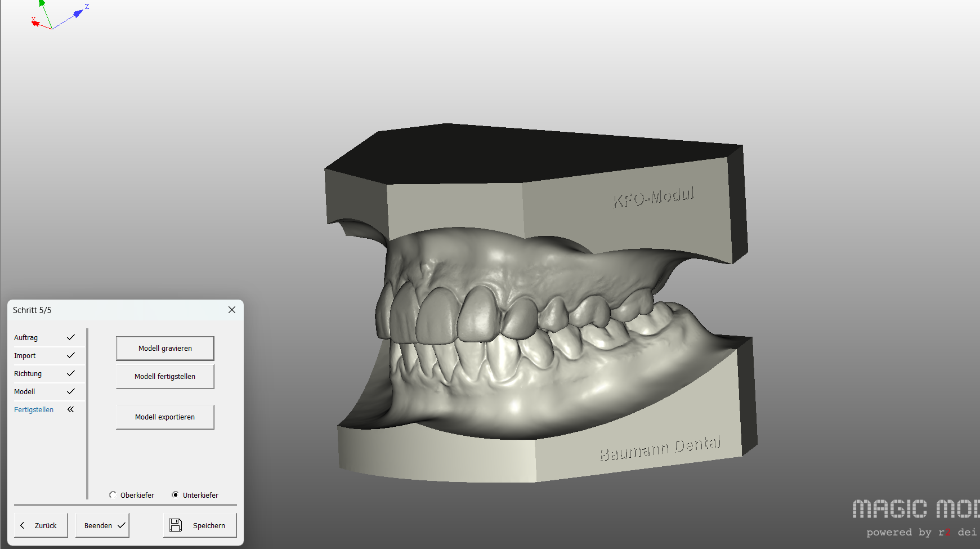This screenshot has height=549, width=980.
Task: Click the KFO-Modul engraving on upper base
Action: click(653, 198)
